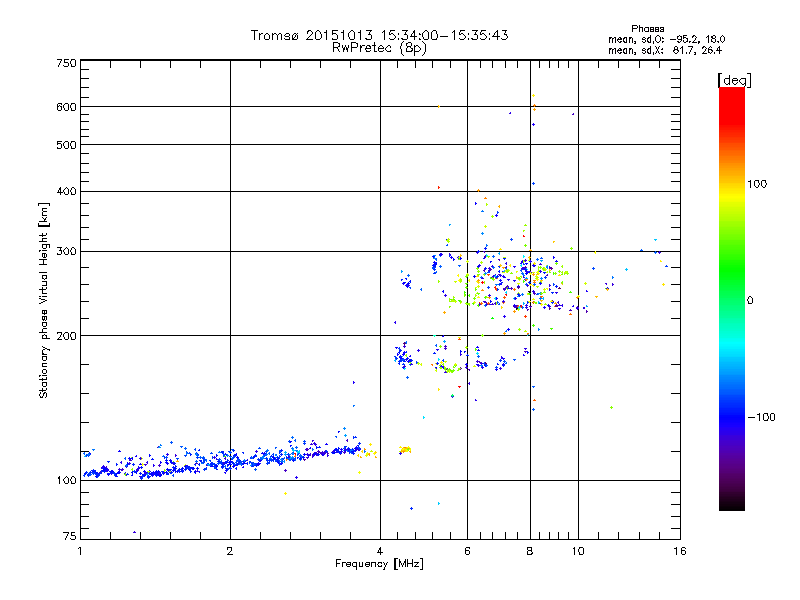
Task: Click the "[deg]" colorbar label
Action: click(734, 80)
